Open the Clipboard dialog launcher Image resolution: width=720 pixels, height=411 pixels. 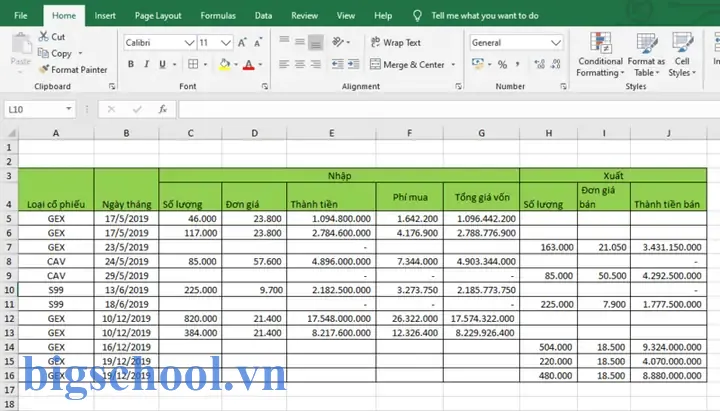(x=112, y=86)
